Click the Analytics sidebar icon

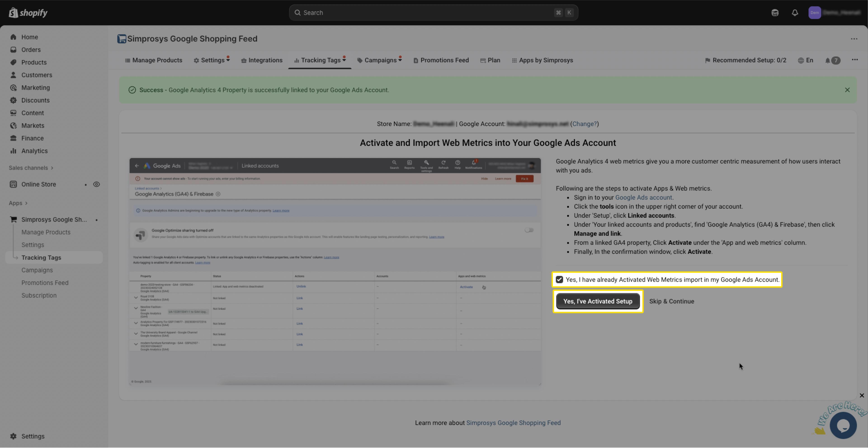point(13,151)
